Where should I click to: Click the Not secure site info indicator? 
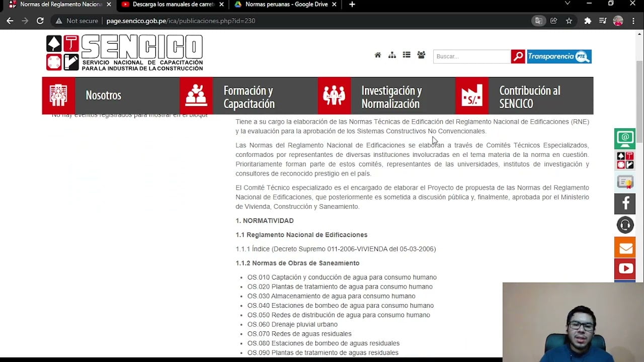pos(77,21)
